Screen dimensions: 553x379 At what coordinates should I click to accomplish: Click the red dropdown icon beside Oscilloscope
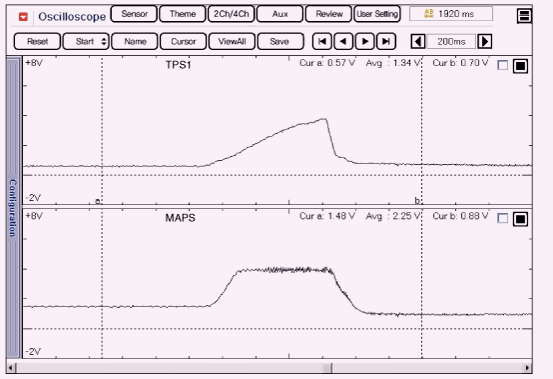[x=23, y=17]
